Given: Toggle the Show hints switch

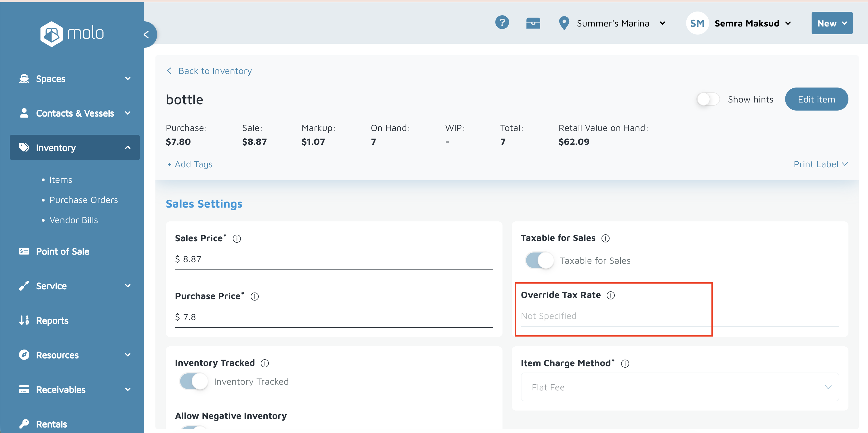Looking at the screenshot, I should pyautogui.click(x=708, y=99).
